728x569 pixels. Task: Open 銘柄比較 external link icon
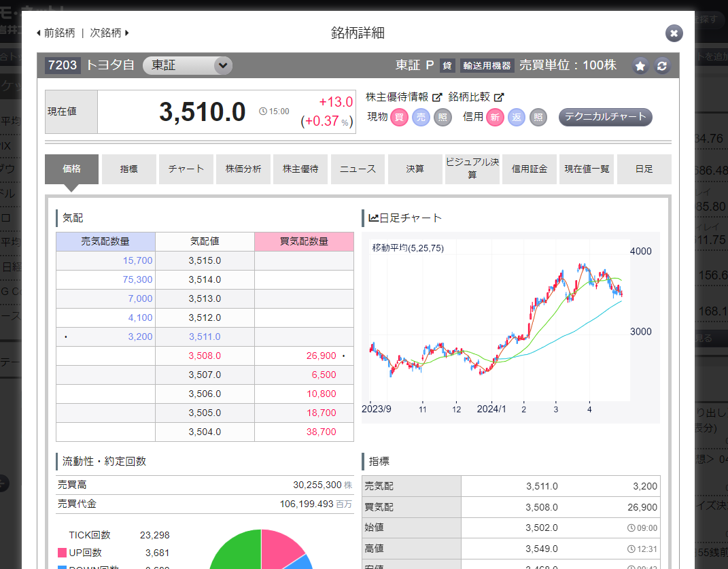coord(499,97)
